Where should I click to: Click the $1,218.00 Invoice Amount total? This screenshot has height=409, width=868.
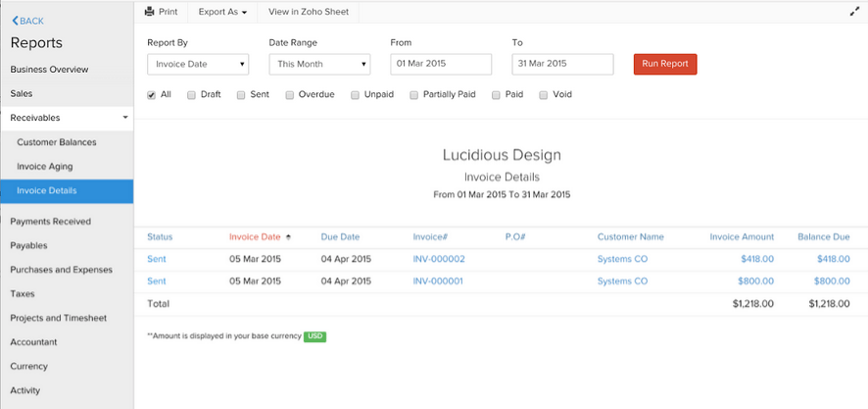click(x=753, y=304)
